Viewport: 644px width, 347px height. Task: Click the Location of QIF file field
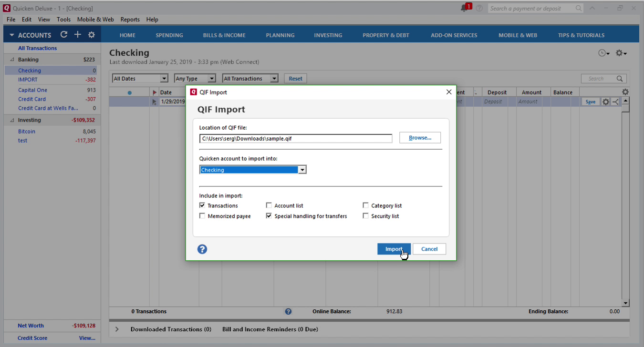[296, 138]
